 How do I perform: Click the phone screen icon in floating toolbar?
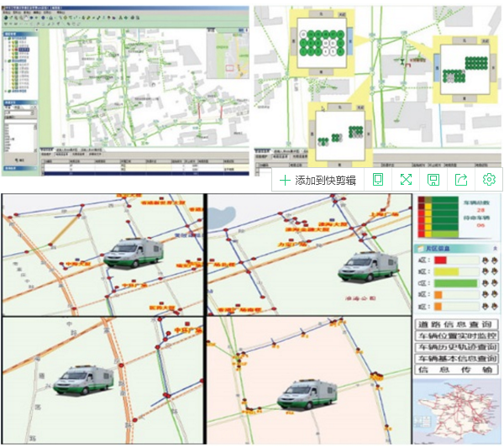378,180
